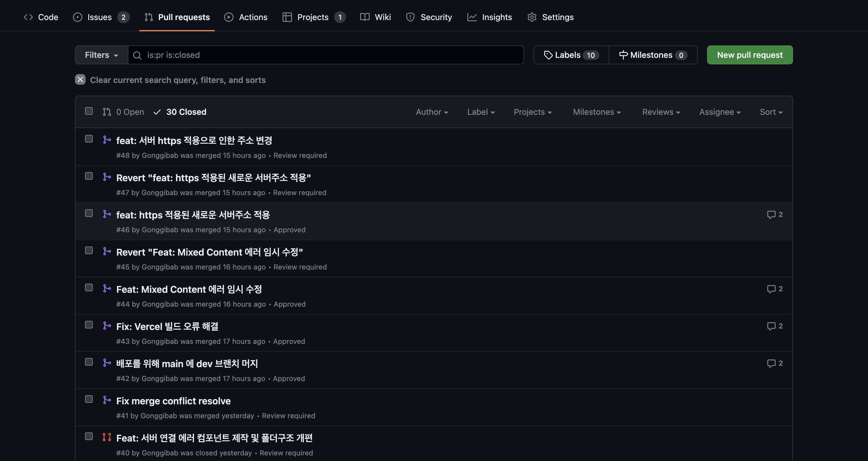Select checkbox for pull request #48
Screen dimensions: 868x461
pos(89,139)
